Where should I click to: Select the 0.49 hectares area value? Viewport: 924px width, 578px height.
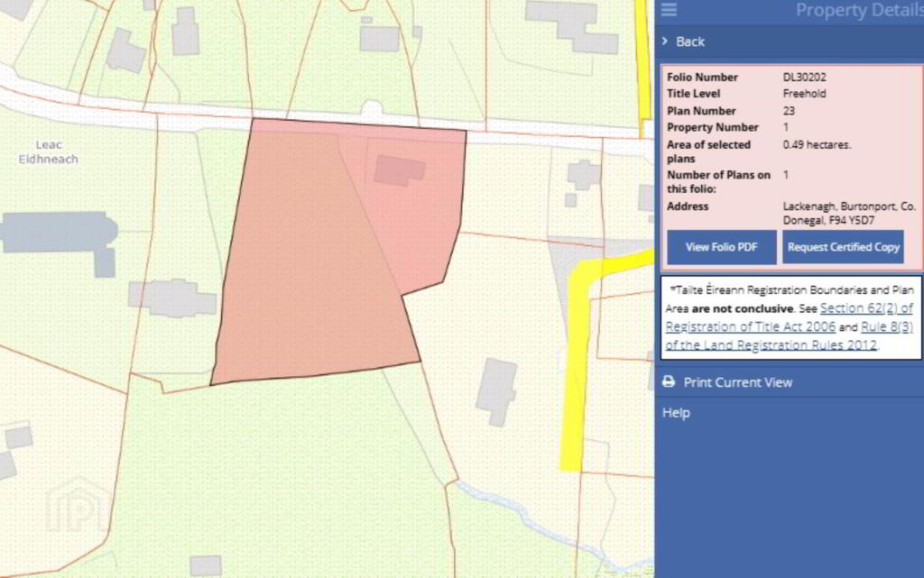818,144
